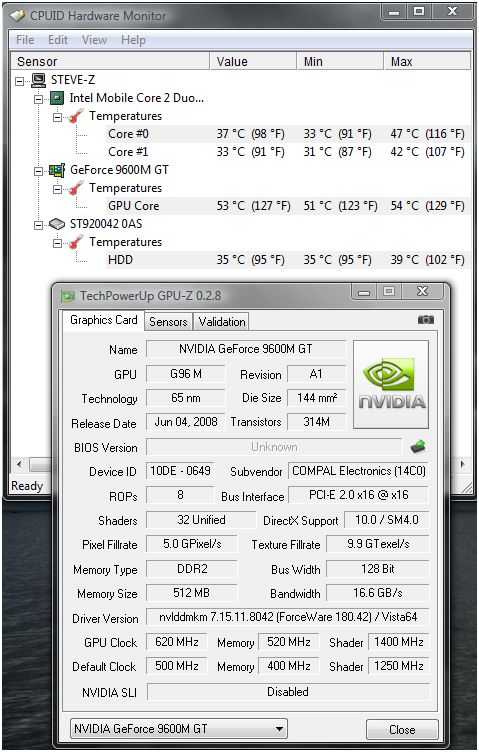Click the right scroll arrow in Hardware Monitor
Screen dimensions: 479x752
462,464
